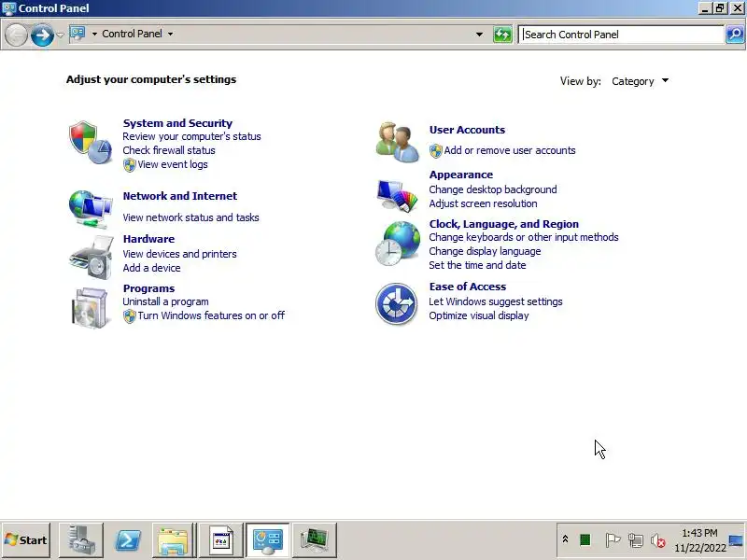Open the Clock, Language, and Region globe icon
Screen dimensions: 747x560
click(x=398, y=244)
